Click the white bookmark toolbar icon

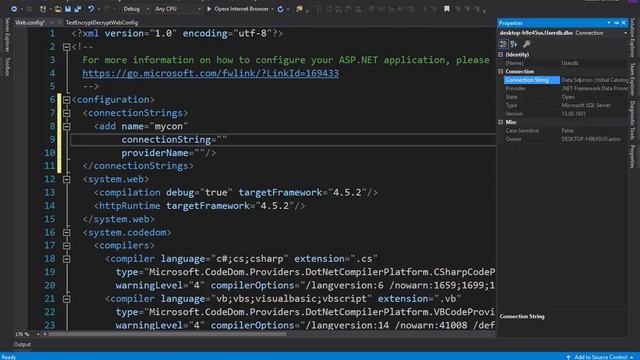pyautogui.click(x=447, y=9)
